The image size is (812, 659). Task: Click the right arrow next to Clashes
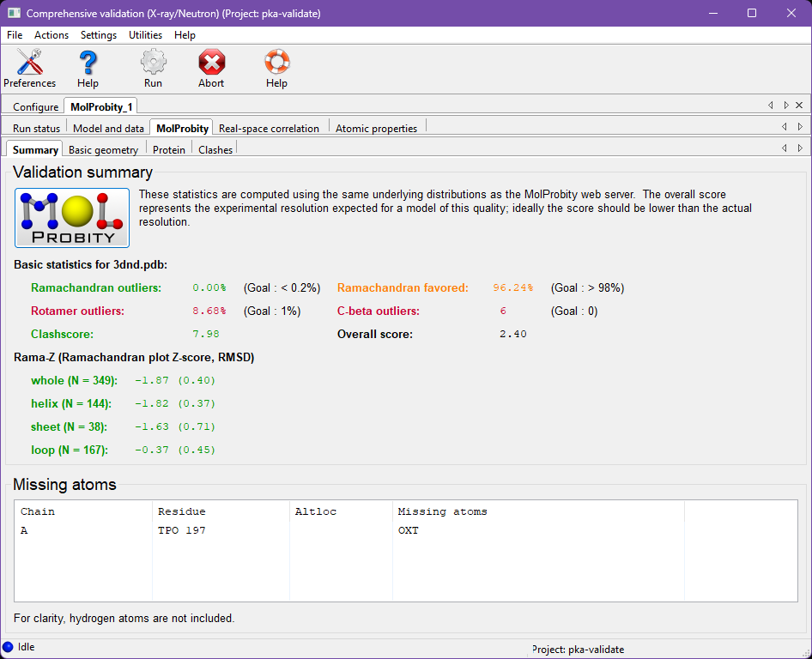click(x=800, y=148)
